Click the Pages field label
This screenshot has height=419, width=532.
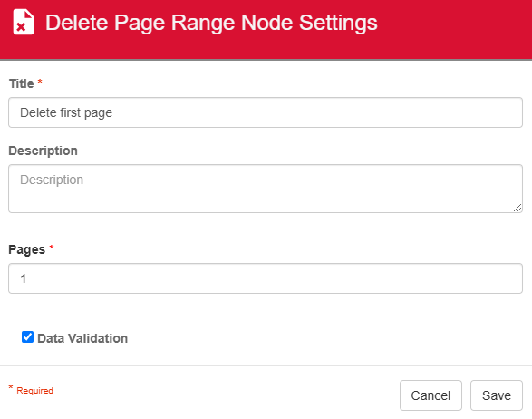point(27,249)
